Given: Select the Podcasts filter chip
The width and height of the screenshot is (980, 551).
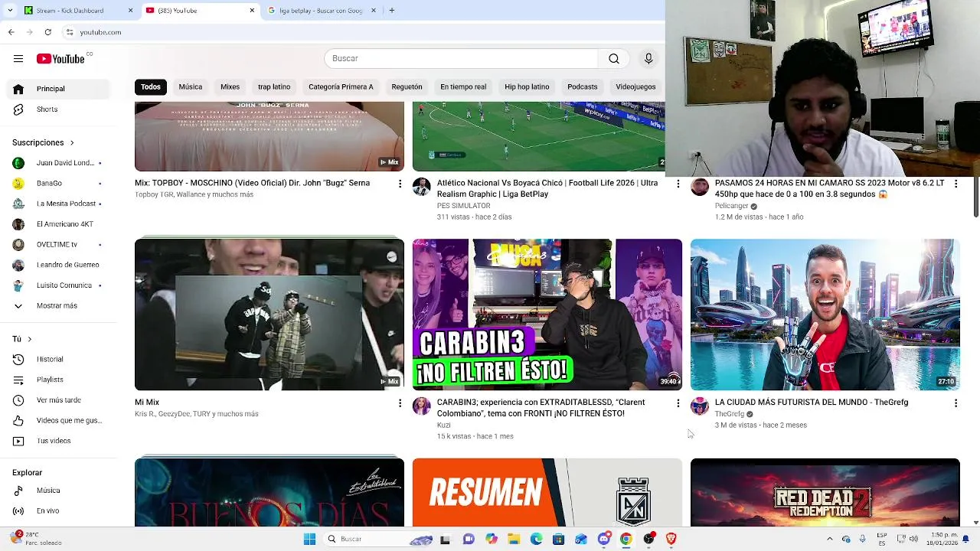Looking at the screenshot, I should click(x=582, y=87).
